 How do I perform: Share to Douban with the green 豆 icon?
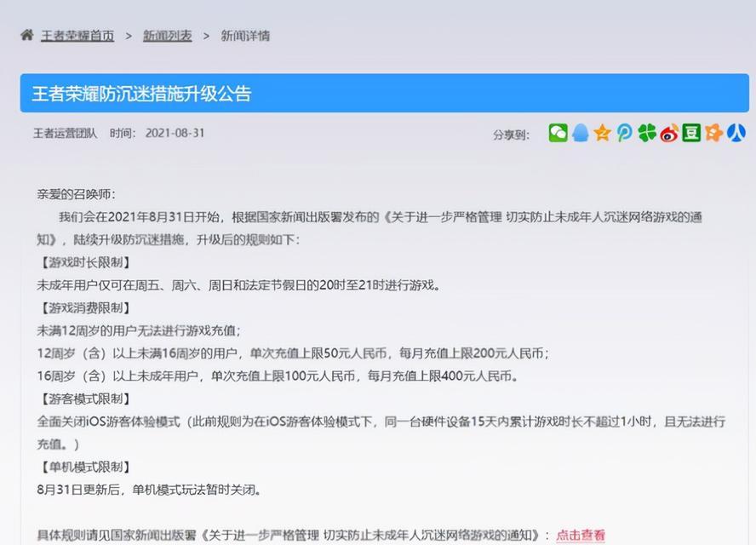(x=691, y=133)
